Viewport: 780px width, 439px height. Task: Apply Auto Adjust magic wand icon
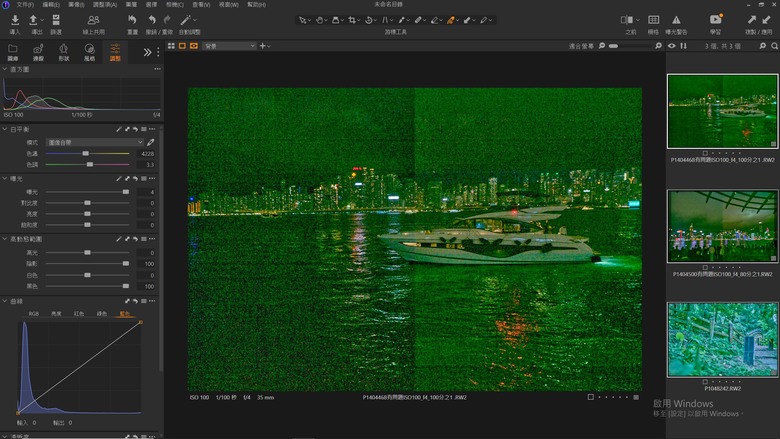pyautogui.click(x=185, y=20)
